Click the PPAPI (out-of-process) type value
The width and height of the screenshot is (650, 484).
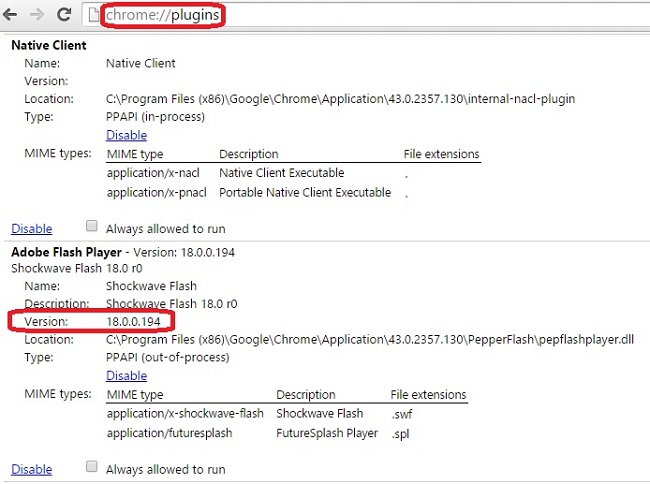pyautogui.click(x=167, y=358)
